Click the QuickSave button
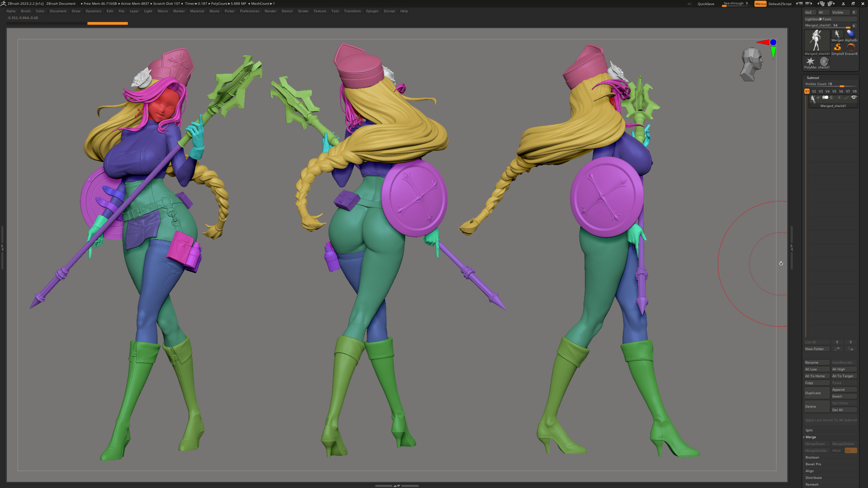Image resolution: width=868 pixels, height=488 pixels. point(706,4)
